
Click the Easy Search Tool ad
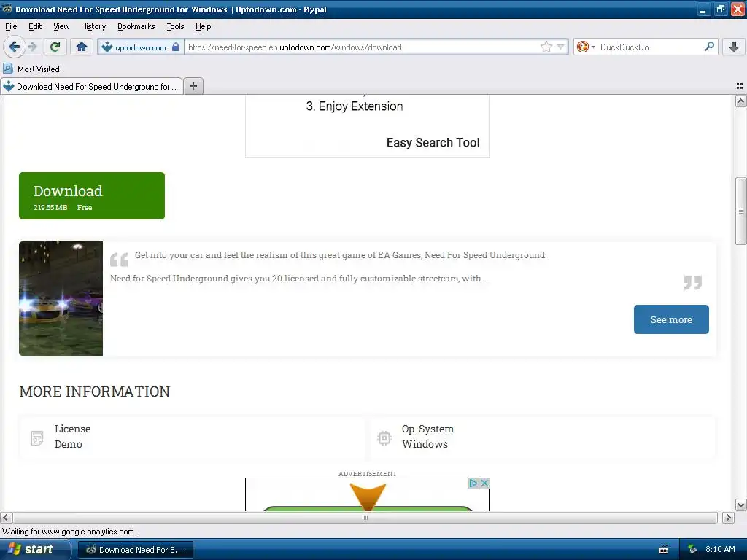[x=433, y=142]
